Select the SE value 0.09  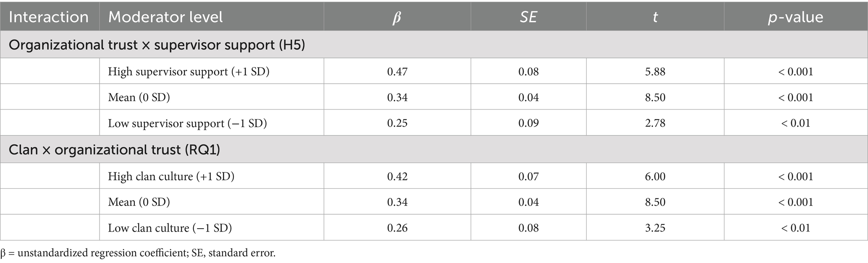(528, 123)
